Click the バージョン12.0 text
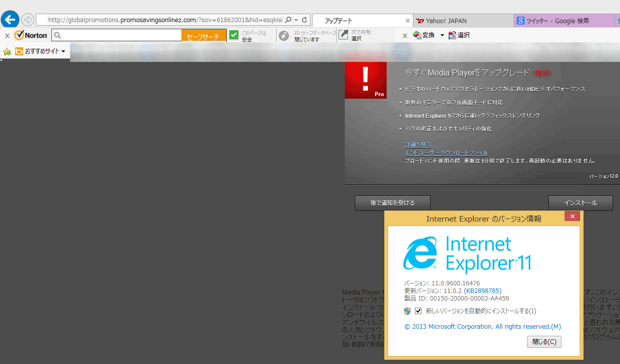This screenshot has height=364, width=620. point(603,177)
